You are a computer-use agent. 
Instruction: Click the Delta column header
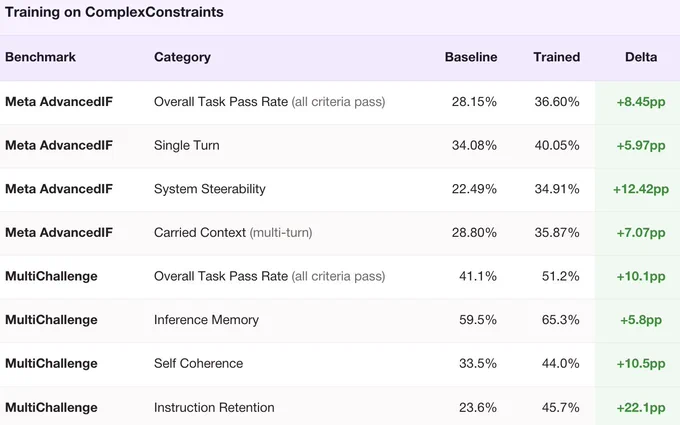(x=641, y=57)
